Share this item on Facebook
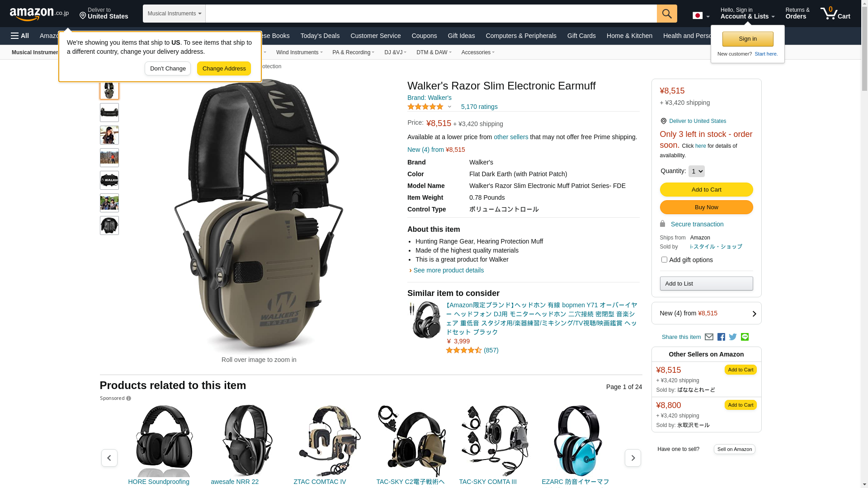The width and height of the screenshot is (868, 488). pos(721,337)
